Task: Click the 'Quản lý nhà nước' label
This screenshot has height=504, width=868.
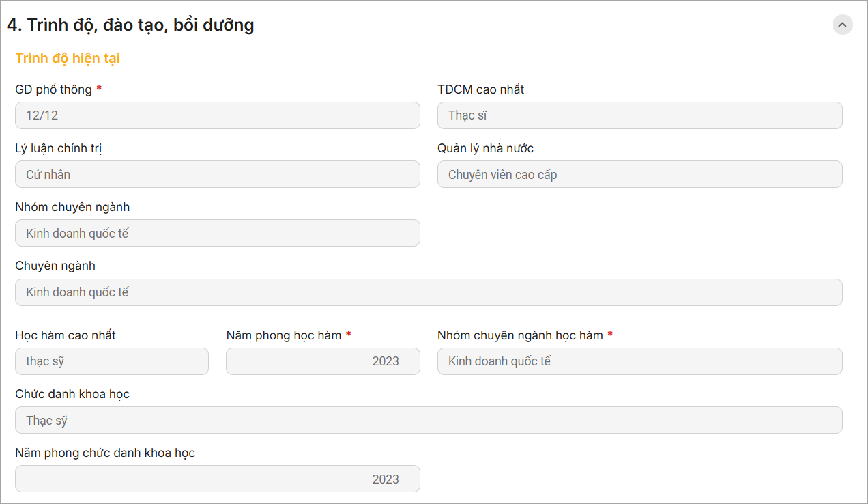Action: point(485,148)
